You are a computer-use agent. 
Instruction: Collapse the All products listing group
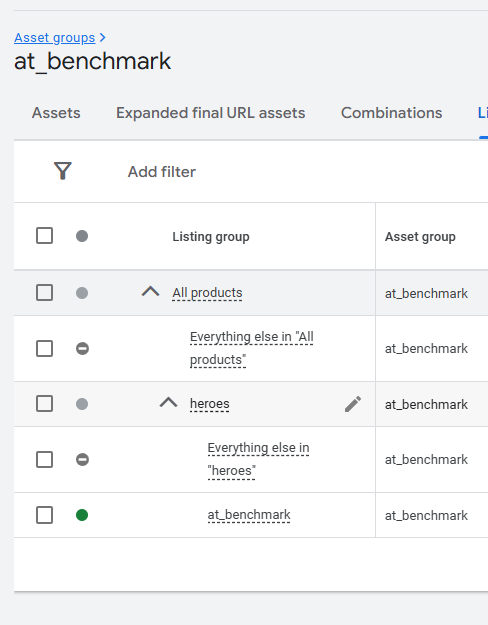tap(151, 292)
